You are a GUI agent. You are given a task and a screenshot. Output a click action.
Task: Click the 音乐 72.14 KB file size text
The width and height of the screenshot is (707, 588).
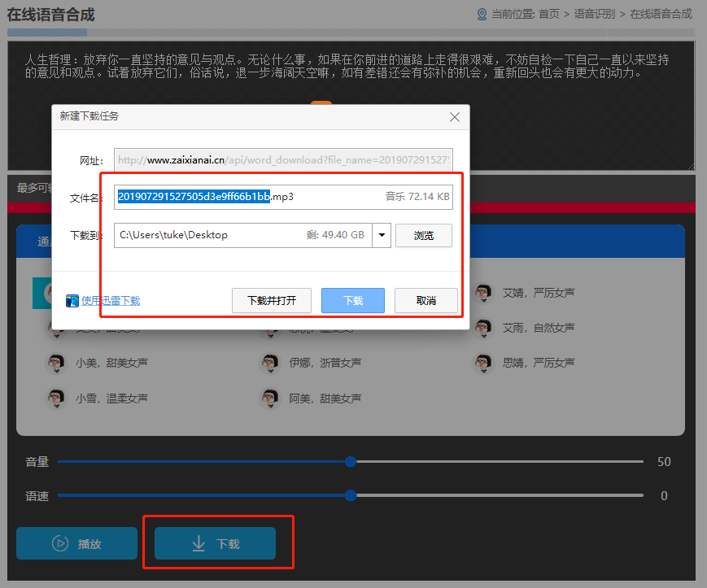(417, 197)
